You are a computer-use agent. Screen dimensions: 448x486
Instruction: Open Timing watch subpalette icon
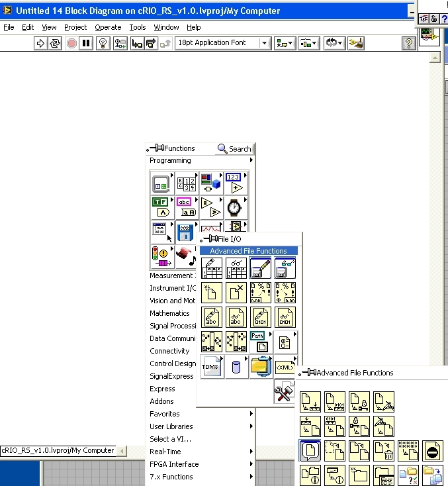[x=236, y=208]
